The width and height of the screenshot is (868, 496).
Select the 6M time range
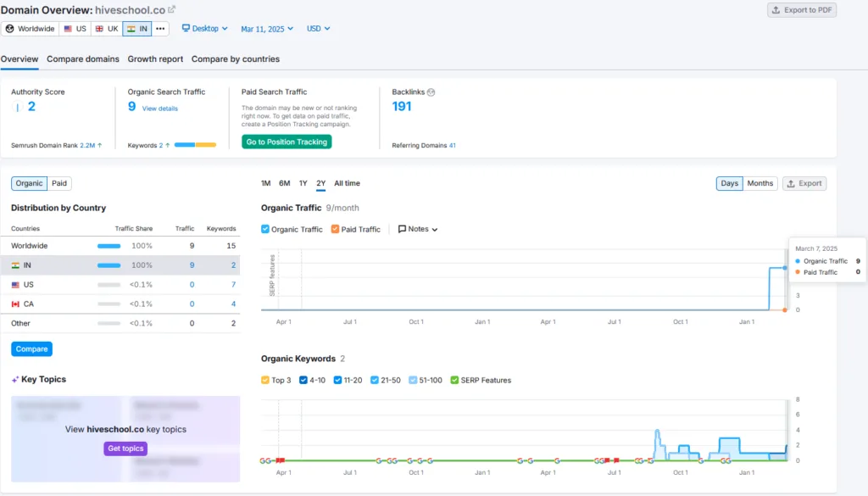coord(285,183)
